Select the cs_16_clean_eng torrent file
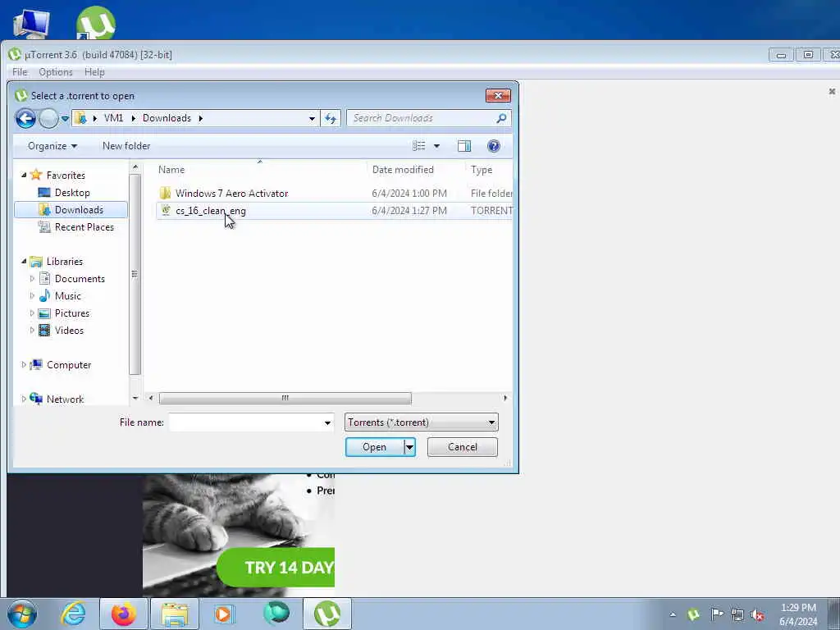Screen dimensions: 840x630 tap(210, 211)
